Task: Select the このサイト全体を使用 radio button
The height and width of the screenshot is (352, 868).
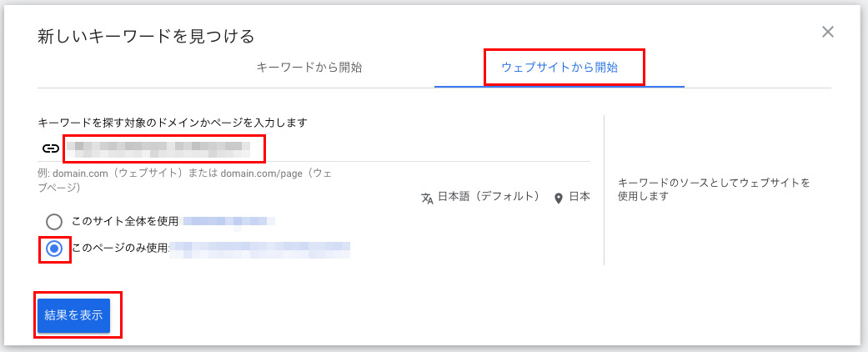Action: (53, 222)
